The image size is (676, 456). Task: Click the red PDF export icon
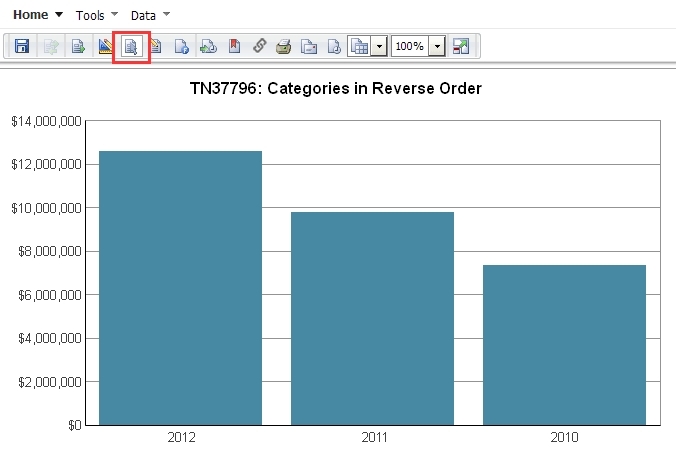click(233, 46)
